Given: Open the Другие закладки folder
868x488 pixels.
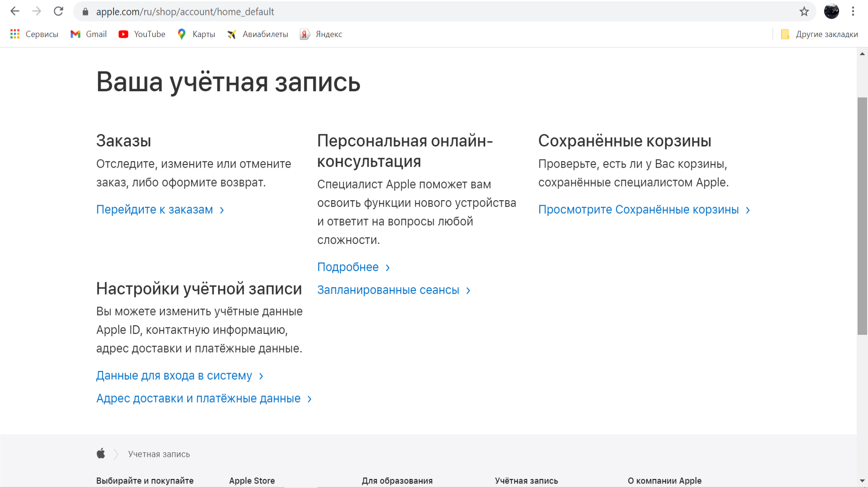Looking at the screenshot, I should pos(819,34).
